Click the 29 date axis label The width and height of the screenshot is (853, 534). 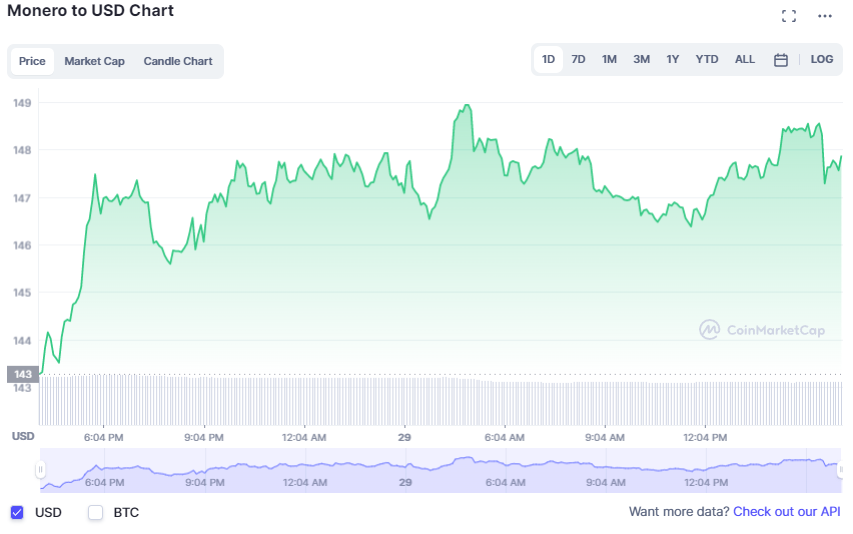(404, 437)
